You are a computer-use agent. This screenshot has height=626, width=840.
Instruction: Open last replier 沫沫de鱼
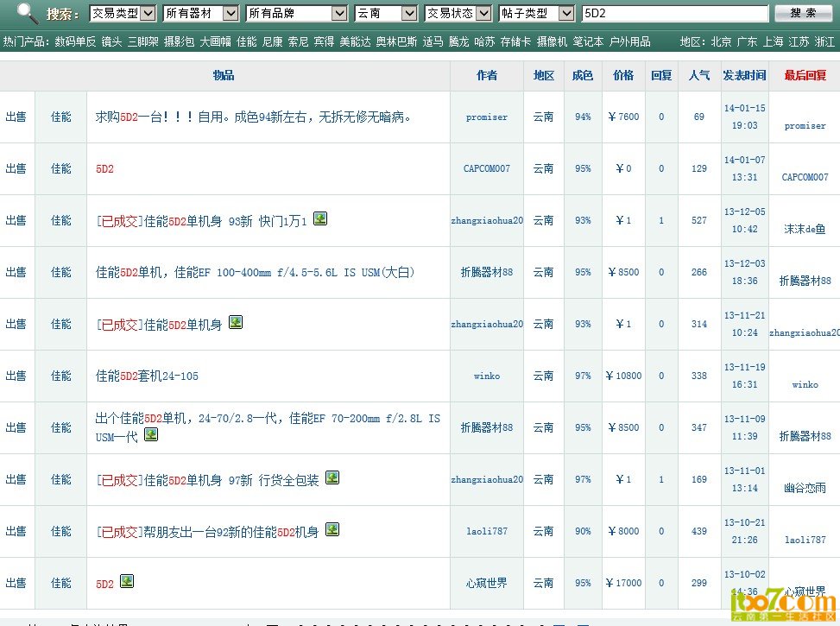click(x=805, y=229)
